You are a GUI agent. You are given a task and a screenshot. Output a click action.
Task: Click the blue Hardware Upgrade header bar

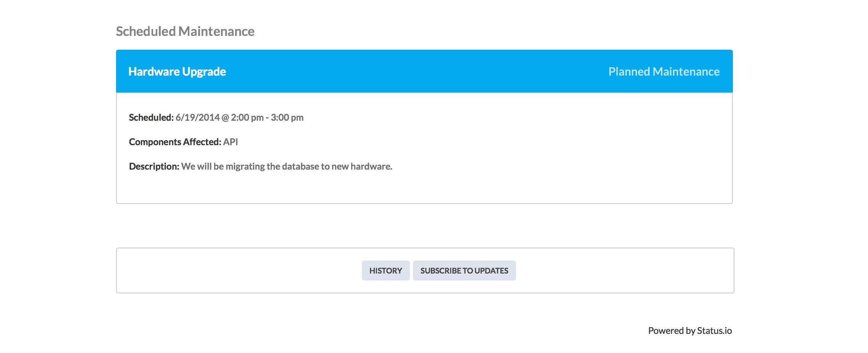coord(424,71)
